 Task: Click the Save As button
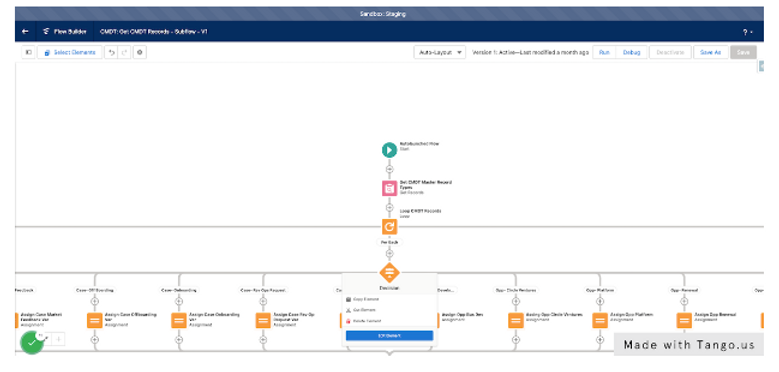[x=710, y=52]
